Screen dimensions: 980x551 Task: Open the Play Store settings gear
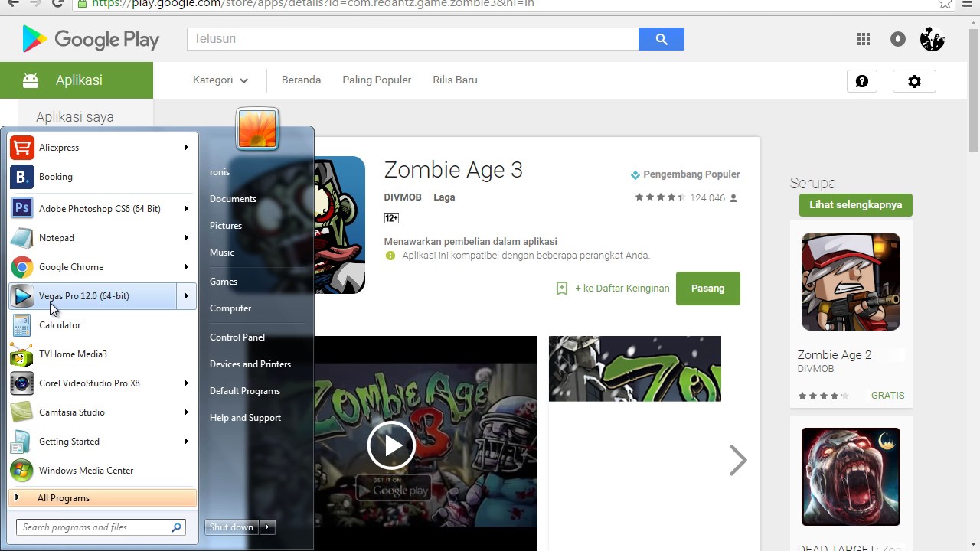pyautogui.click(x=914, y=81)
